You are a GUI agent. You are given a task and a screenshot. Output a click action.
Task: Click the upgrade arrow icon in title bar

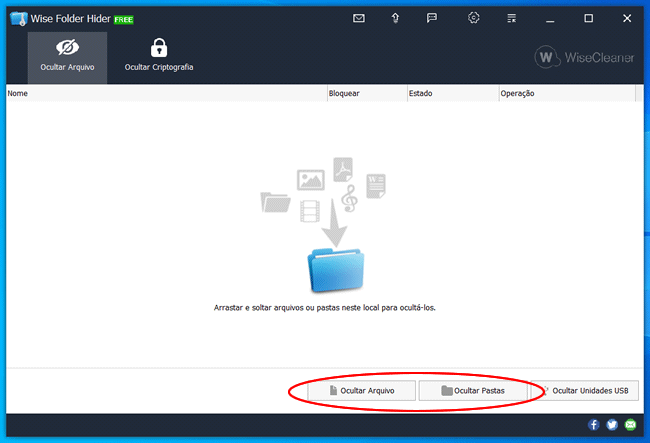tap(395, 18)
